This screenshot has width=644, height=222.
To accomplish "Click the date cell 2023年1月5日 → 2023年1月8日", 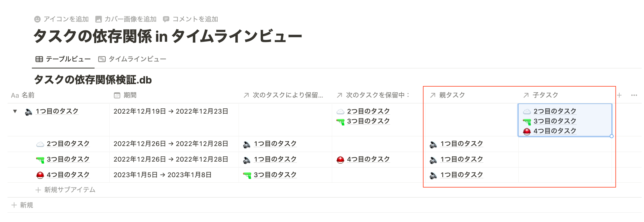I will tap(162, 175).
